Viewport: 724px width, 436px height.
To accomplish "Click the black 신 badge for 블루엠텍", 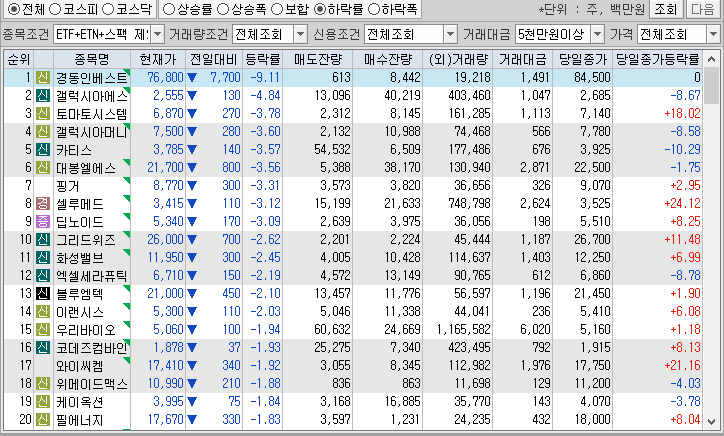I will pyautogui.click(x=43, y=294).
